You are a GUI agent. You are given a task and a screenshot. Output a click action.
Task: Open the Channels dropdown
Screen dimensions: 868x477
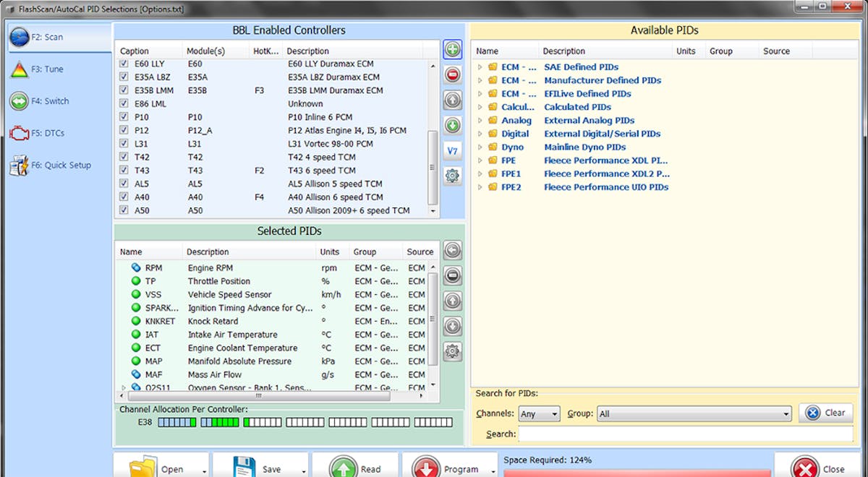(540, 414)
